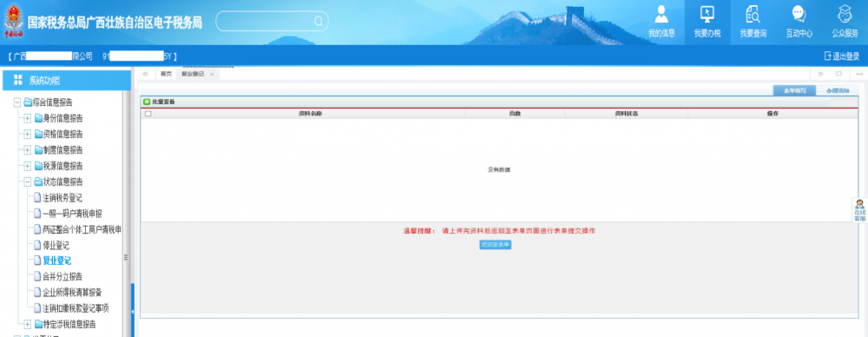This screenshot has width=868, height=337.
Task: Click the tab scroll right double-arrow
Action: click(x=820, y=74)
